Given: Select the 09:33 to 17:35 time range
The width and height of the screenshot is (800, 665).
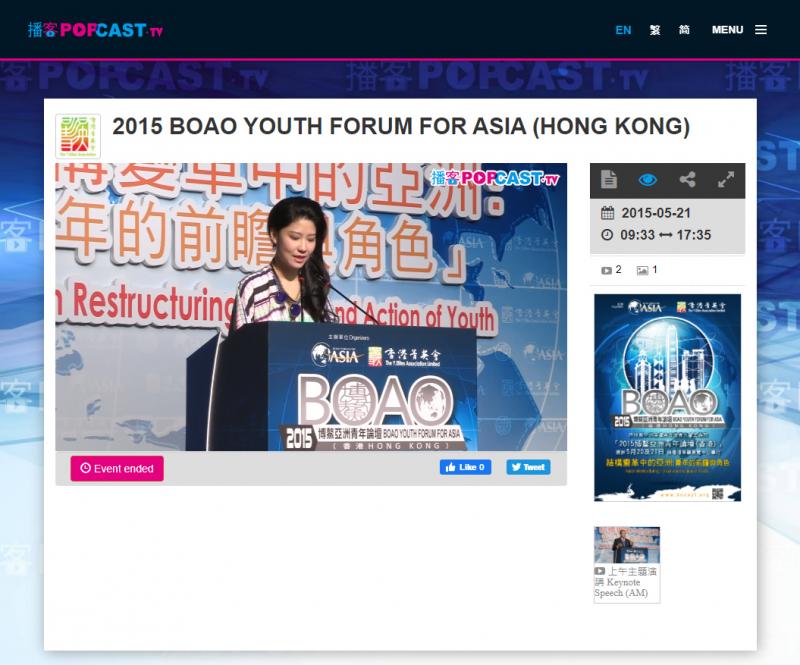Looking at the screenshot, I should click(665, 235).
